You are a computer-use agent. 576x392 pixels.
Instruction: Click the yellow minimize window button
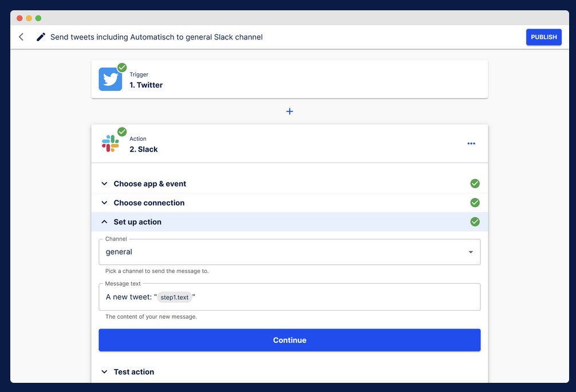[29, 18]
